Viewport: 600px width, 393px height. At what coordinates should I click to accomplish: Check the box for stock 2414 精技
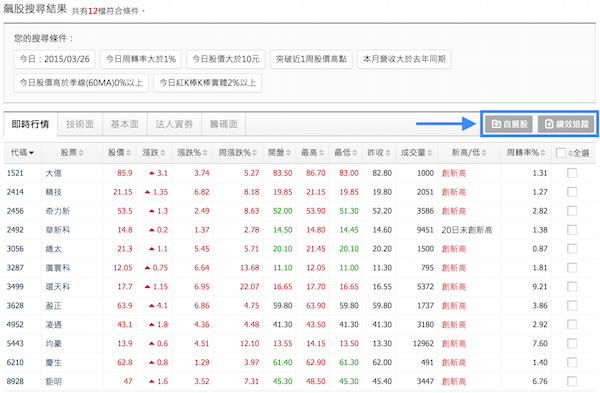coord(572,192)
